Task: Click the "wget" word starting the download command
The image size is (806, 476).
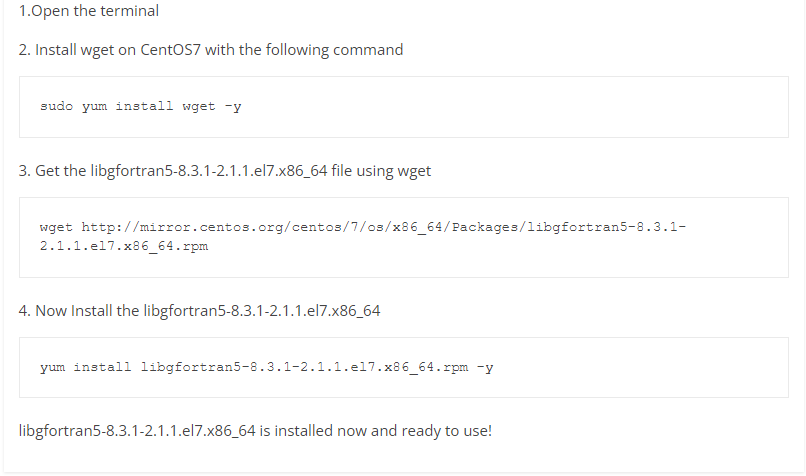Action: click(x=56, y=227)
